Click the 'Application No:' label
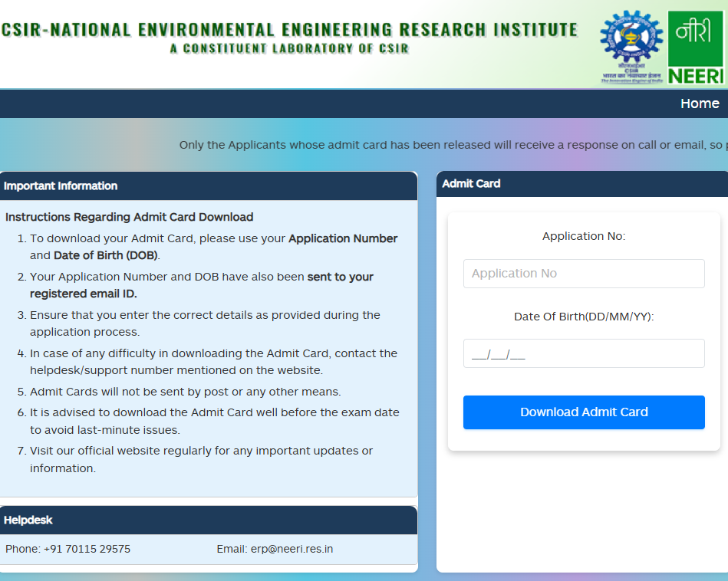This screenshot has height=581, width=728. [583, 236]
